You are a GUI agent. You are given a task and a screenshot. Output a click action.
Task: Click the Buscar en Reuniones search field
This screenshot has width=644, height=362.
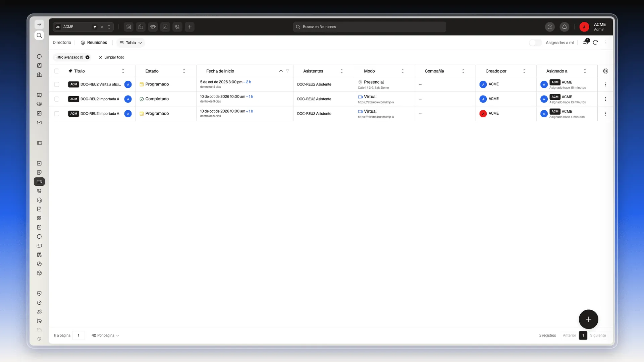369,27
